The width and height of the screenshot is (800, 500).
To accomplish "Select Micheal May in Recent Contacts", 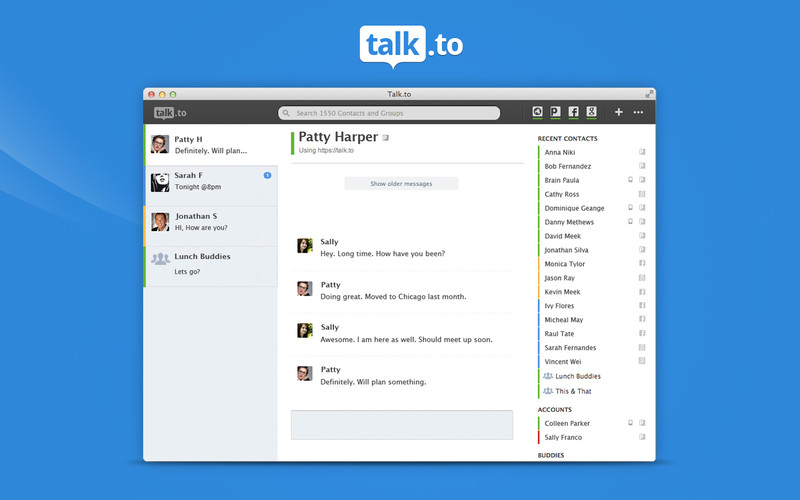I will click(x=563, y=320).
